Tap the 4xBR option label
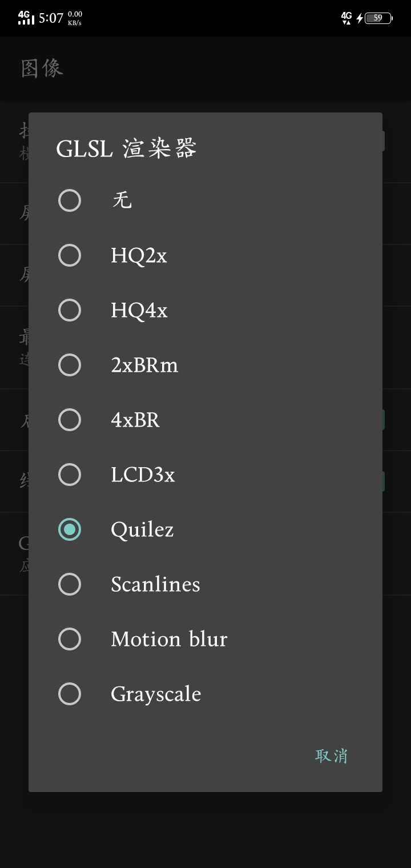The image size is (411, 868). 135,420
